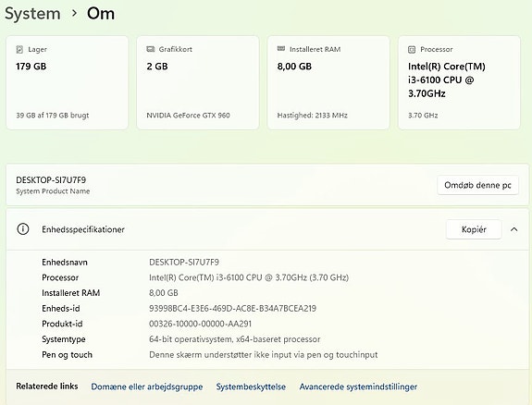532x405 pixels.
Task: Click Omdøb denne pc button
Action: 477,185
